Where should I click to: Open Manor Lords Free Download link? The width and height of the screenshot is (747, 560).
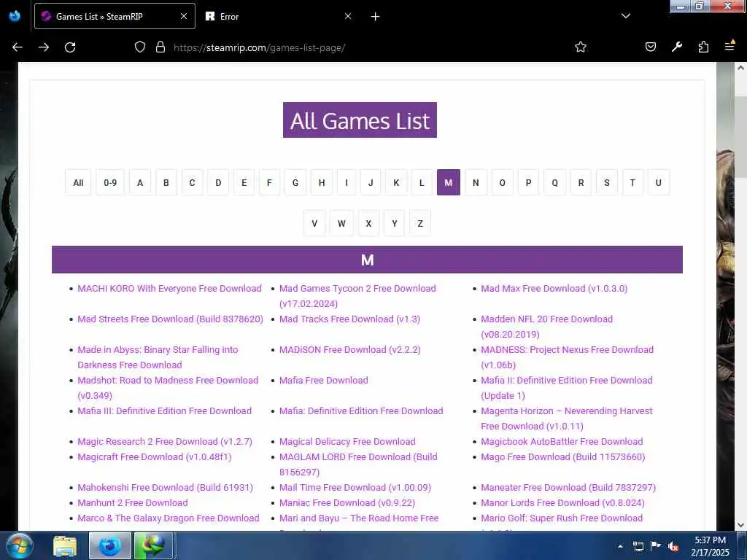click(562, 502)
